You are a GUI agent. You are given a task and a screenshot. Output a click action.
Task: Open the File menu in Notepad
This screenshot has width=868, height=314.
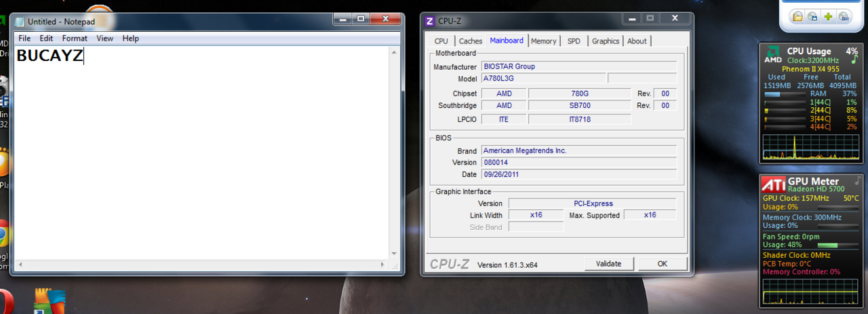point(24,39)
